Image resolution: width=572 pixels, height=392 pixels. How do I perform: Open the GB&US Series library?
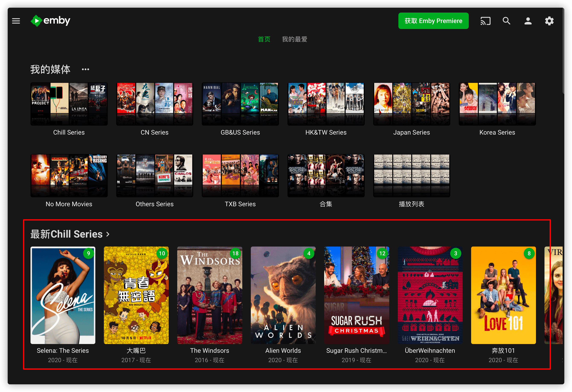pos(240,104)
